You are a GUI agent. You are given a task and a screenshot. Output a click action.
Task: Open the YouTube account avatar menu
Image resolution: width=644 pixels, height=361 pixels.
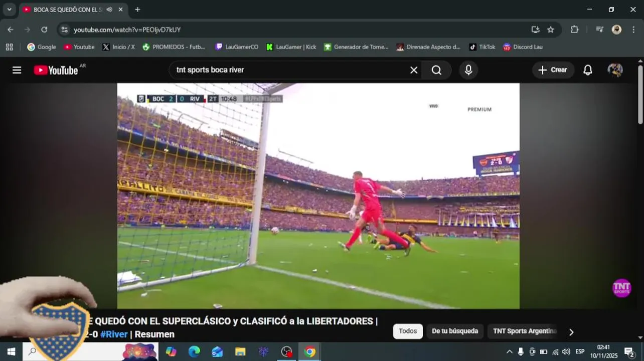(615, 70)
